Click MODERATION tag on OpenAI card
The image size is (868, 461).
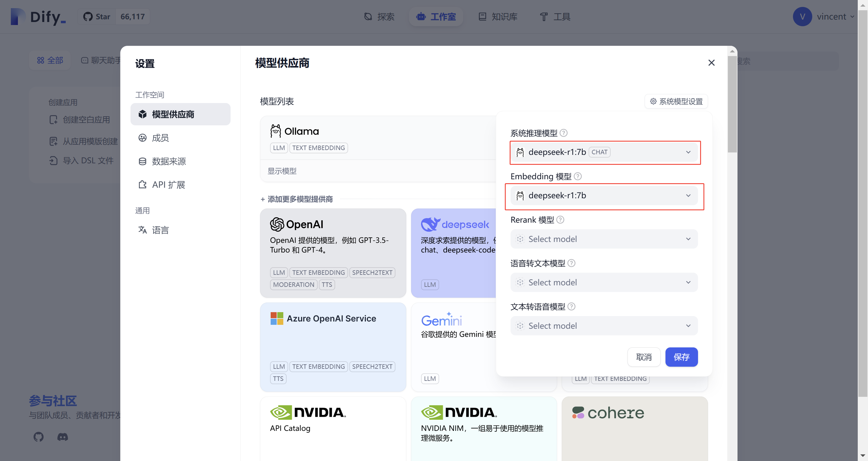point(294,285)
